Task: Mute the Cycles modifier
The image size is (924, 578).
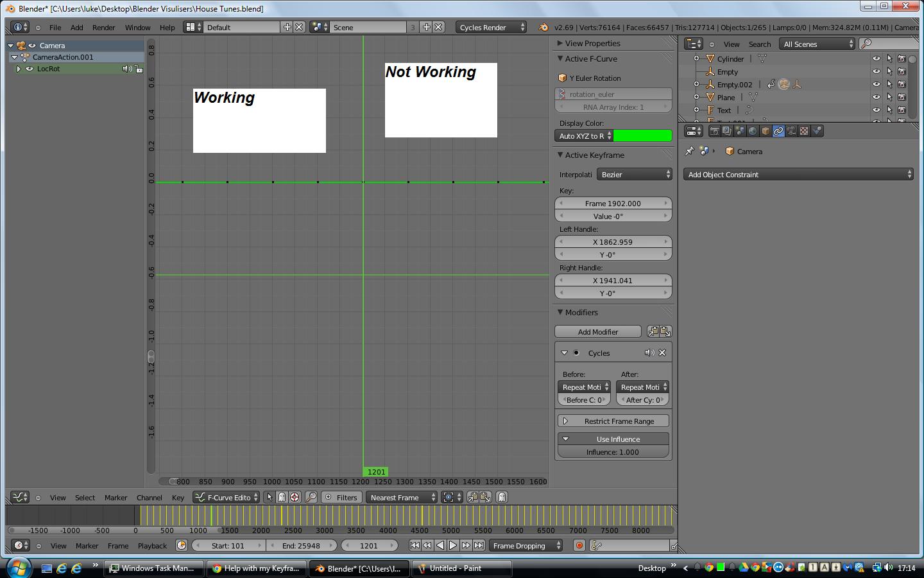Action: (x=649, y=353)
